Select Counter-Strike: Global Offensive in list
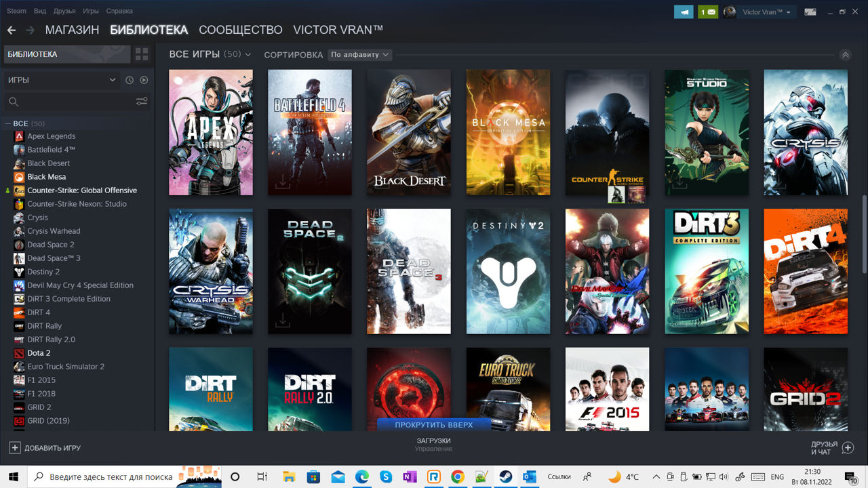The image size is (868, 488). click(81, 190)
